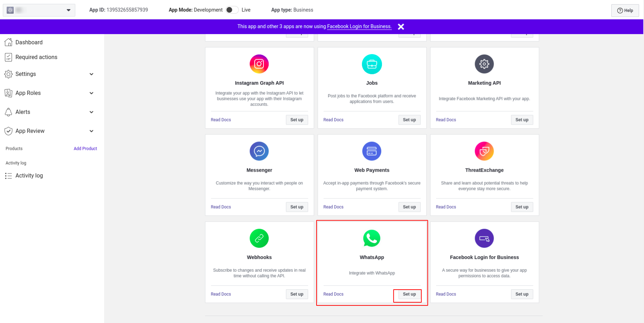Click the Messenger product icon
Screen dimensions: 644x323
click(259, 151)
